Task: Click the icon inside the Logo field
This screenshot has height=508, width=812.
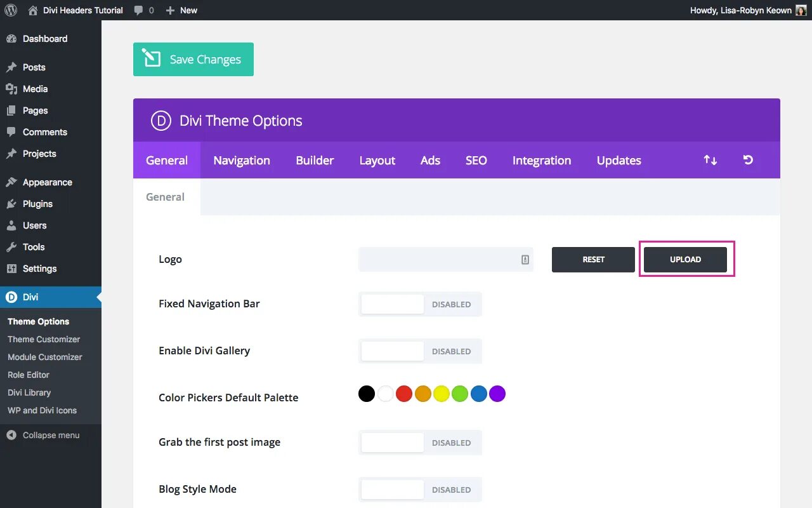Action: (x=525, y=260)
